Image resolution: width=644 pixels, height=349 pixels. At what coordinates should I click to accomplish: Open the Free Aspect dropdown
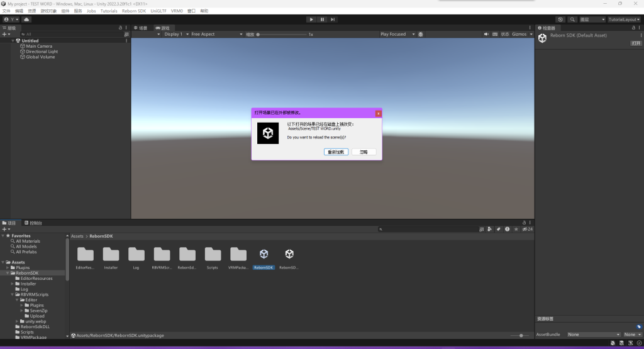click(215, 34)
